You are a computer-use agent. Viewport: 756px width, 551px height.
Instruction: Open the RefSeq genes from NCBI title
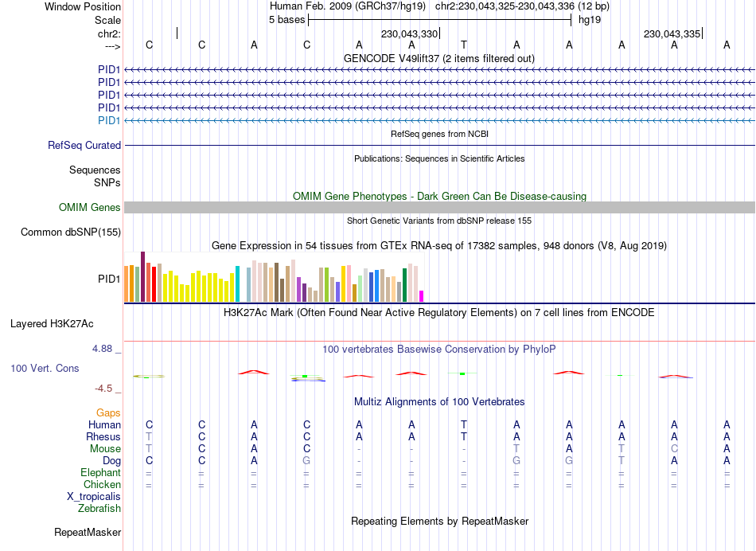coord(439,134)
